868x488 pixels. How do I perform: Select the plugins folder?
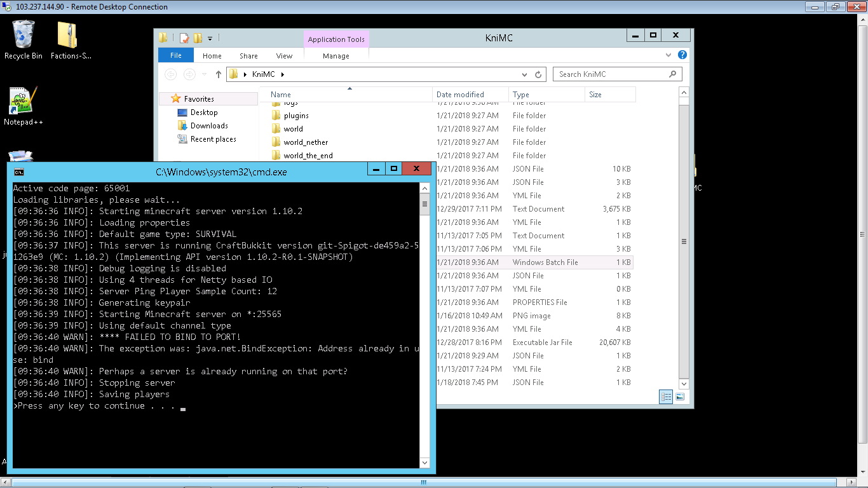click(296, 116)
